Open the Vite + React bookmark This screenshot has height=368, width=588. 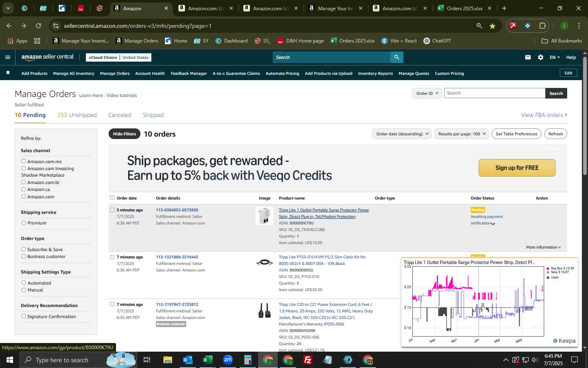(x=399, y=41)
